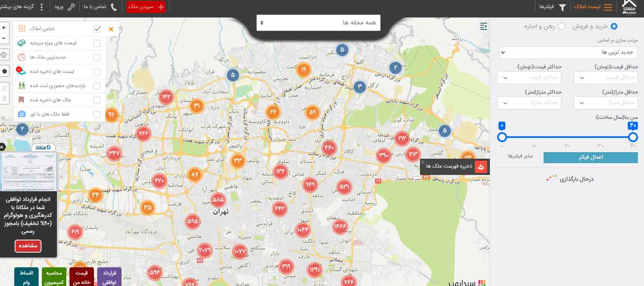
Task: Select رهن و اجاره radio button
Action: tap(561, 26)
